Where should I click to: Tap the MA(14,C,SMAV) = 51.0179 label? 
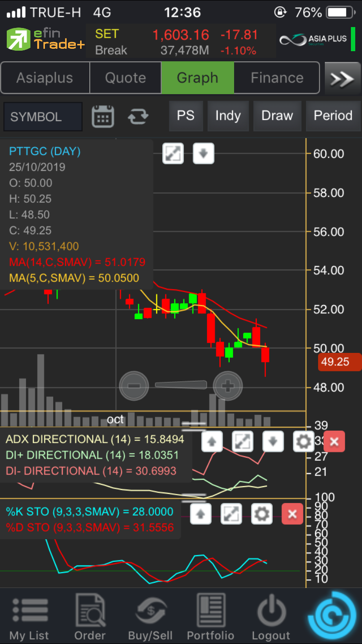77,262
